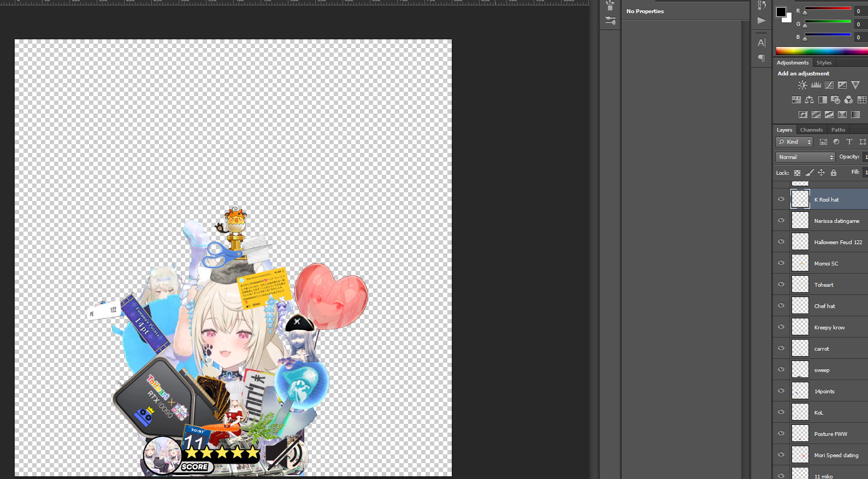868x479 pixels.
Task: Add a Brightness/Contrast adjustment
Action: (x=802, y=85)
